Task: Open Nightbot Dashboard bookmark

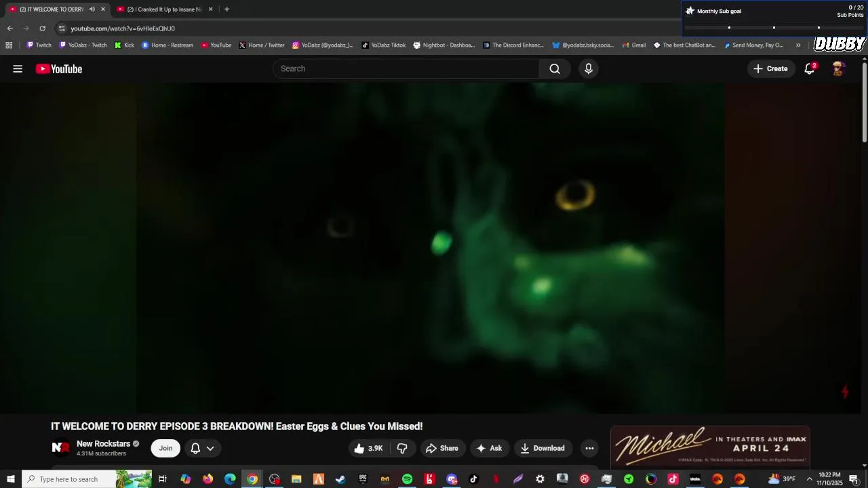Action: tap(444, 45)
